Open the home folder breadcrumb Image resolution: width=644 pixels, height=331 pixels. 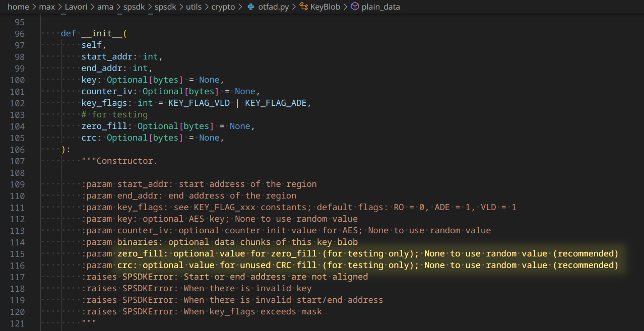[18, 7]
